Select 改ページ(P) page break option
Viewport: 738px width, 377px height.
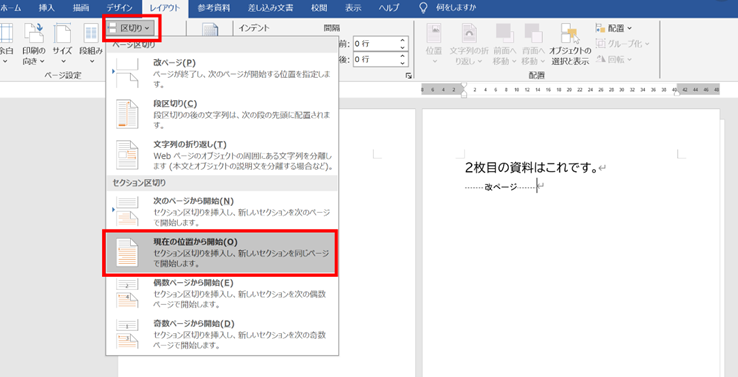222,73
